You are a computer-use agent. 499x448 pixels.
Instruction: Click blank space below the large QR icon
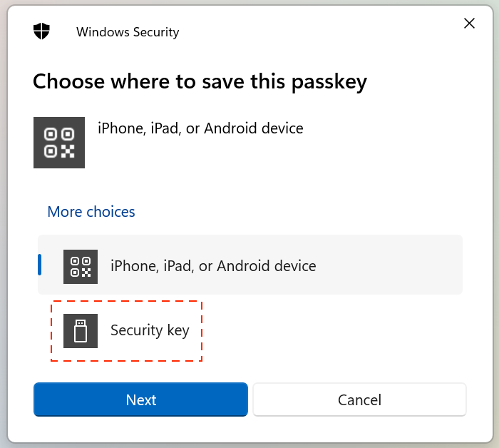59,185
